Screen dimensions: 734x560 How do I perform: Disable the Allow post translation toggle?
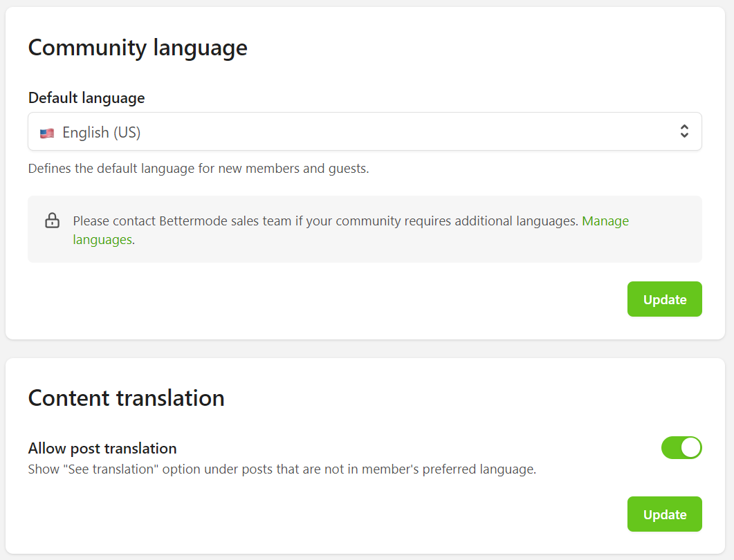(681, 448)
